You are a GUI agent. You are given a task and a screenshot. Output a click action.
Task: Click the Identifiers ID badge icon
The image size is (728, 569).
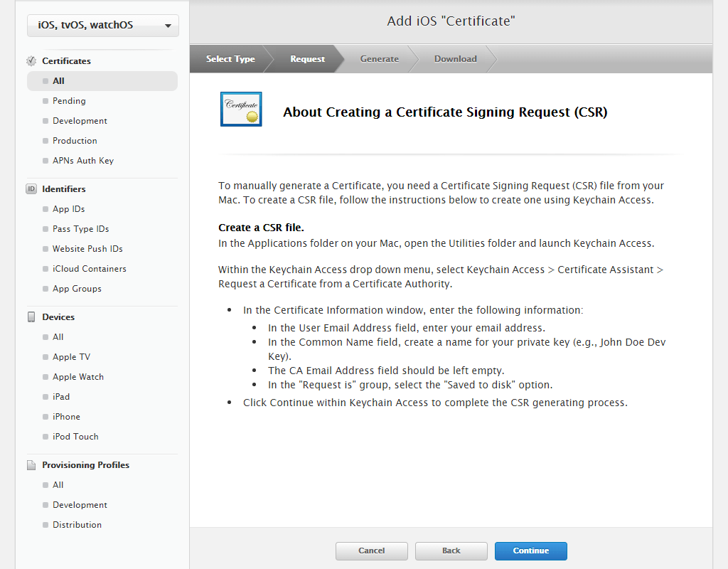31,189
